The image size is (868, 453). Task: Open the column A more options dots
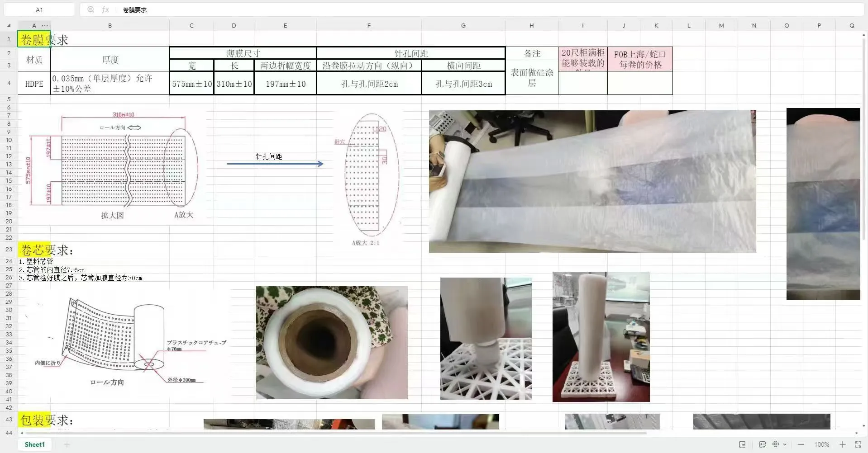(45, 26)
